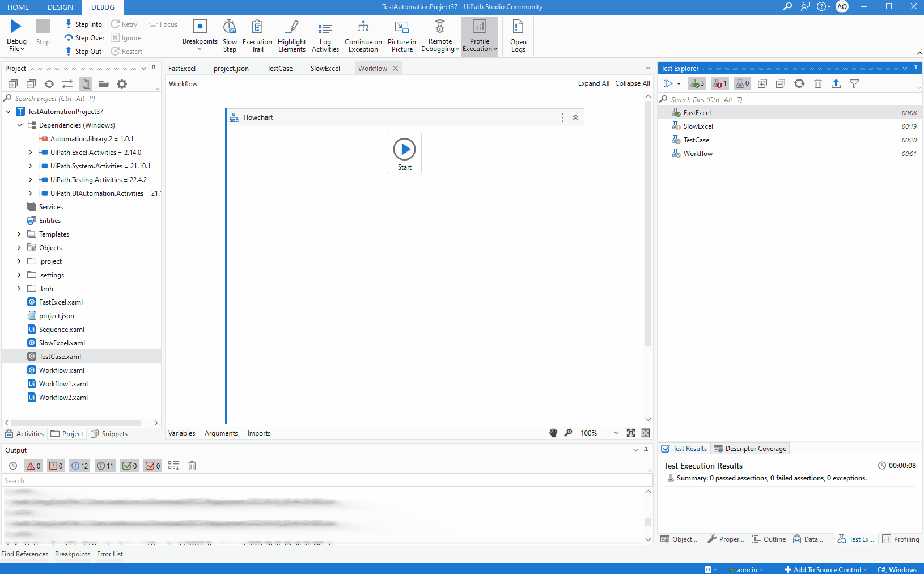Toggle the failed tests filter showing 1
Image resolution: width=924 pixels, height=574 pixels.
pos(720,83)
